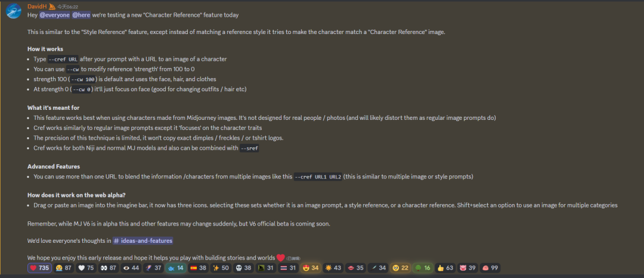The image size is (644, 278).
Task: Click the line starting 'Remember, while MJ V6'
Action: pos(179,224)
